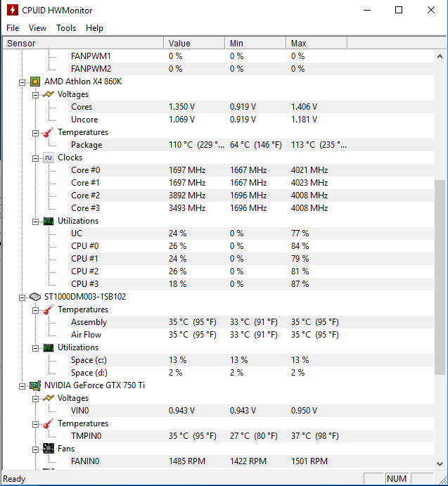Image resolution: width=448 pixels, height=486 pixels.
Task: Click the NVIDIA GeForce GTX 750 Ti card icon
Action: coord(35,385)
